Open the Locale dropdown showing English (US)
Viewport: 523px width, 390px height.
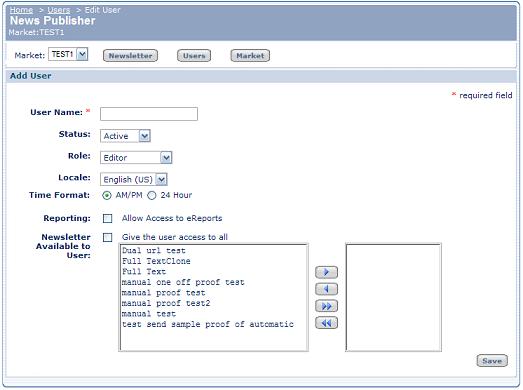(134, 179)
